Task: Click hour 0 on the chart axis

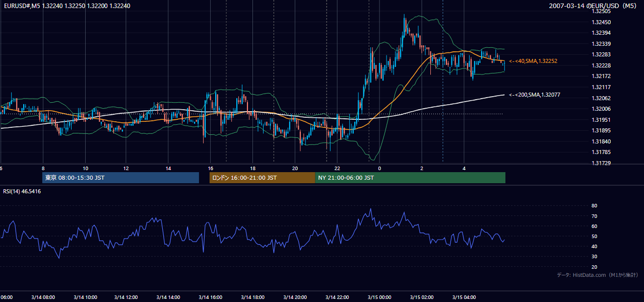Action: coord(379,168)
